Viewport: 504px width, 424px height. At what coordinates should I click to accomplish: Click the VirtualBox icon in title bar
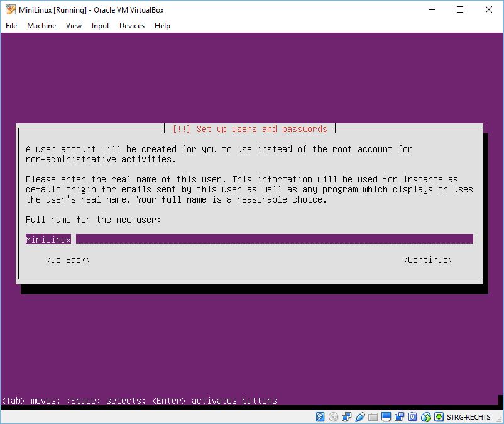10,9
